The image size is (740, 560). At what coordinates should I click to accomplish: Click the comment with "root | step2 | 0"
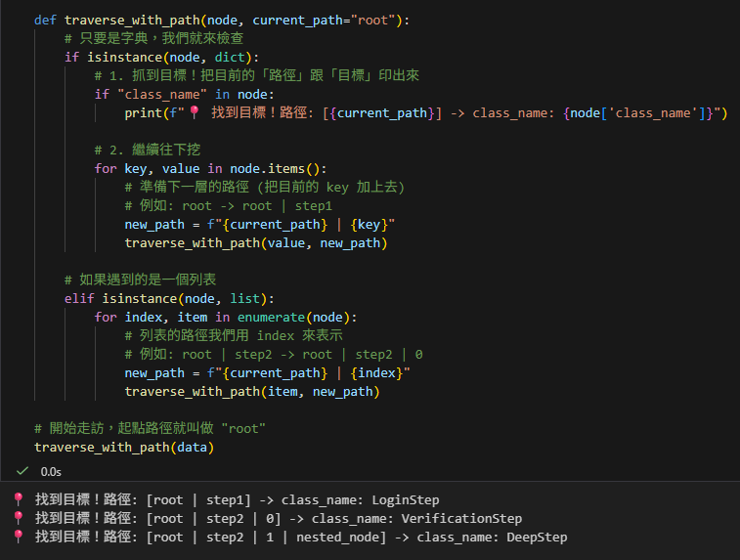[x=274, y=355]
